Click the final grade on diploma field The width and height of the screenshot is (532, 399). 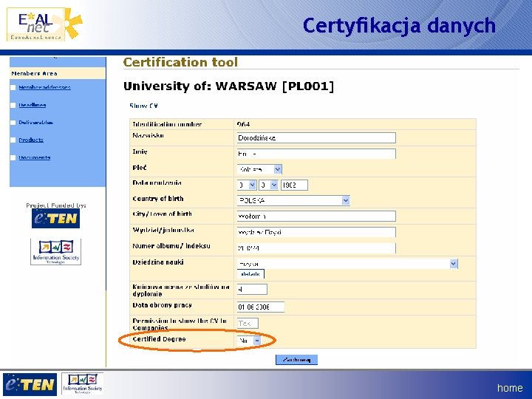pos(252,290)
